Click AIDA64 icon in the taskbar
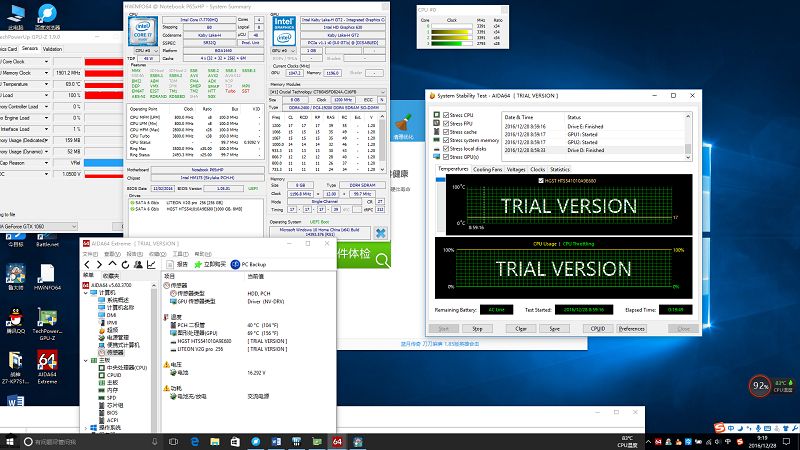This screenshot has width=800, height=450. point(337,441)
